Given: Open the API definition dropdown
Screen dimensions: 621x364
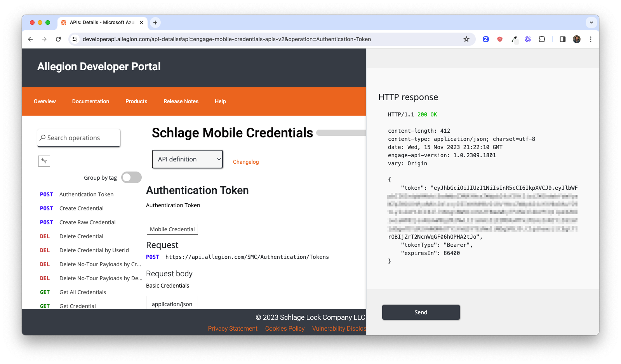Looking at the screenshot, I should pos(187,159).
